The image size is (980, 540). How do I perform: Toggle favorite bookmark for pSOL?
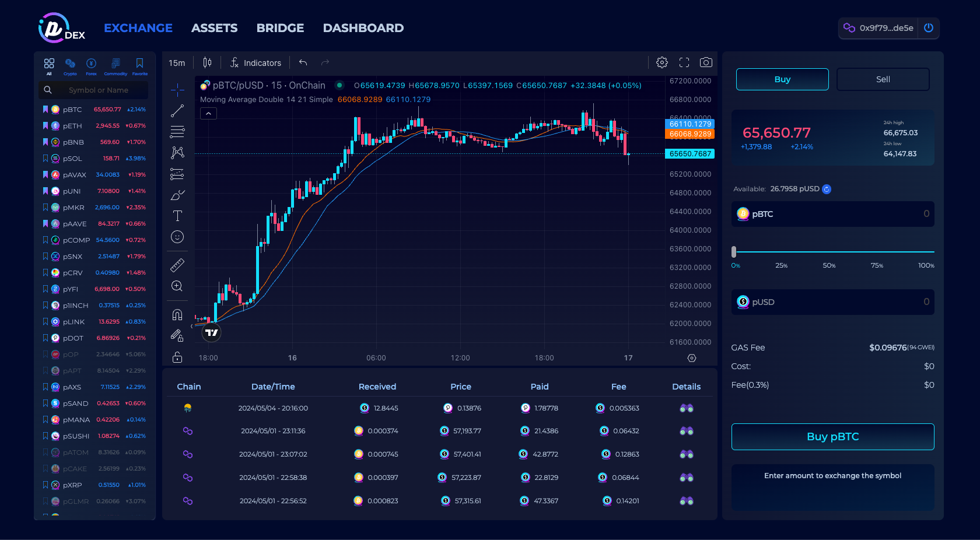pos(45,159)
